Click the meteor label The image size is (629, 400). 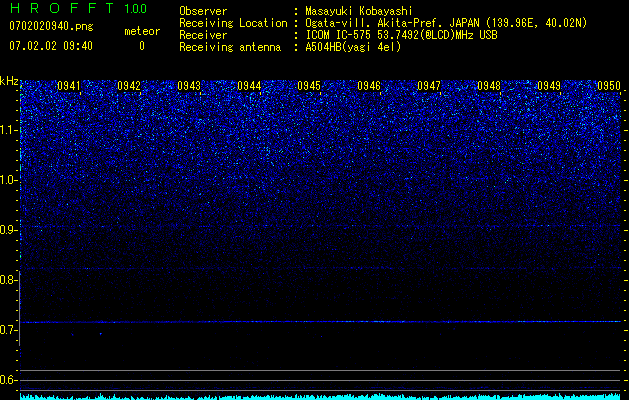coord(142,31)
